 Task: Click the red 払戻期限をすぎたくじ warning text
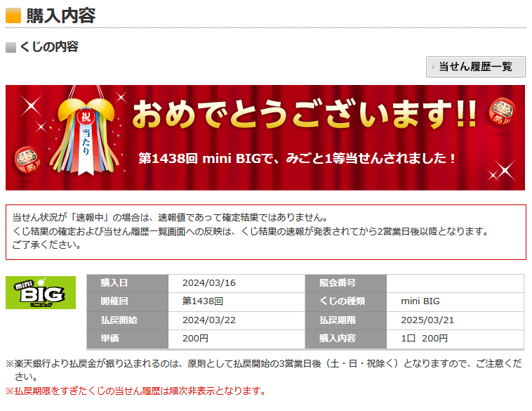click(x=136, y=391)
